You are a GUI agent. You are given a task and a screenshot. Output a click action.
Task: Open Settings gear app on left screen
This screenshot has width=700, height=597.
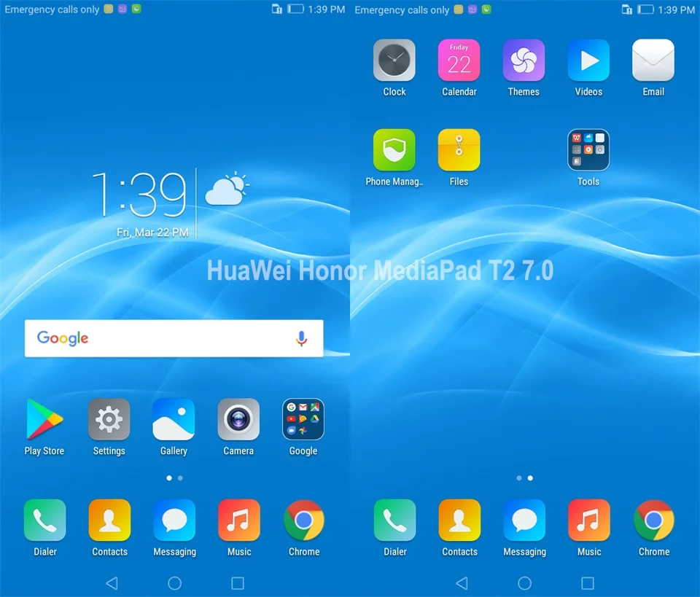coord(109,419)
